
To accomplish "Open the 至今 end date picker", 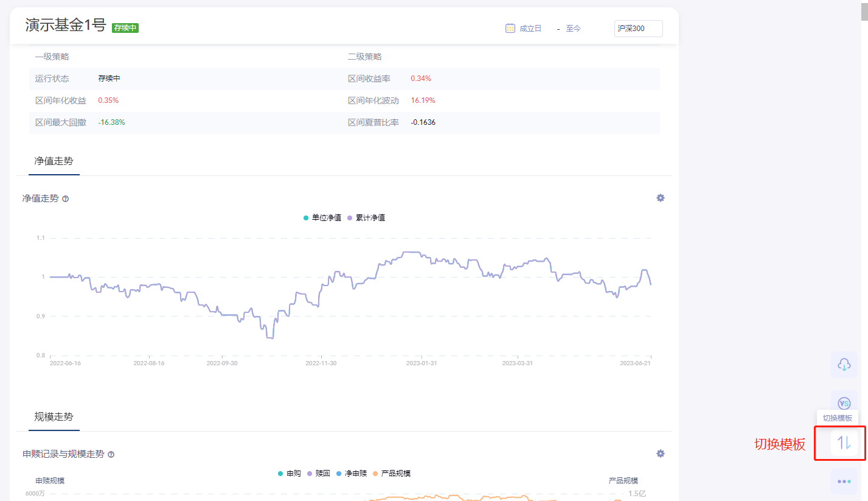I will tap(573, 29).
